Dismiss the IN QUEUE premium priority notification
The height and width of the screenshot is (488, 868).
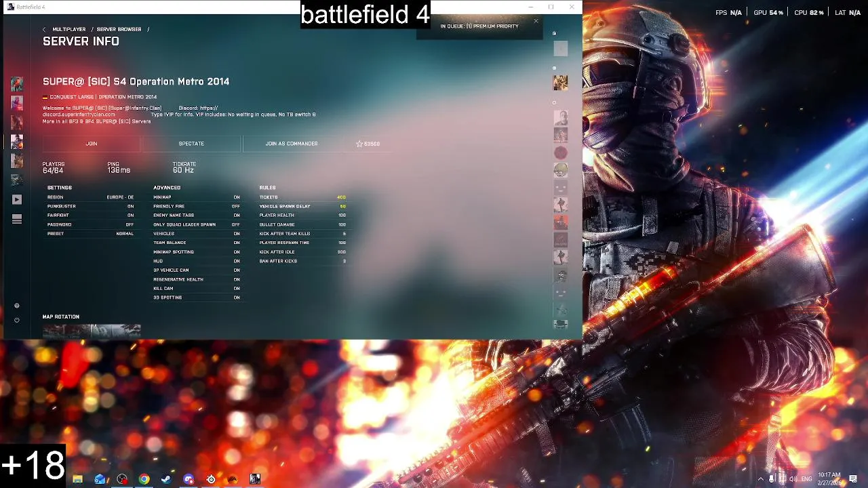pyautogui.click(x=536, y=21)
